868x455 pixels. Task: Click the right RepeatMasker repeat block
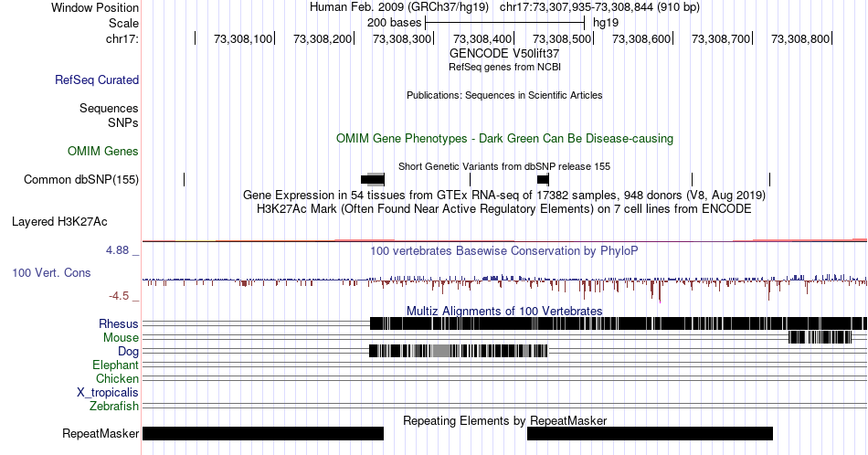tap(650, 433)
